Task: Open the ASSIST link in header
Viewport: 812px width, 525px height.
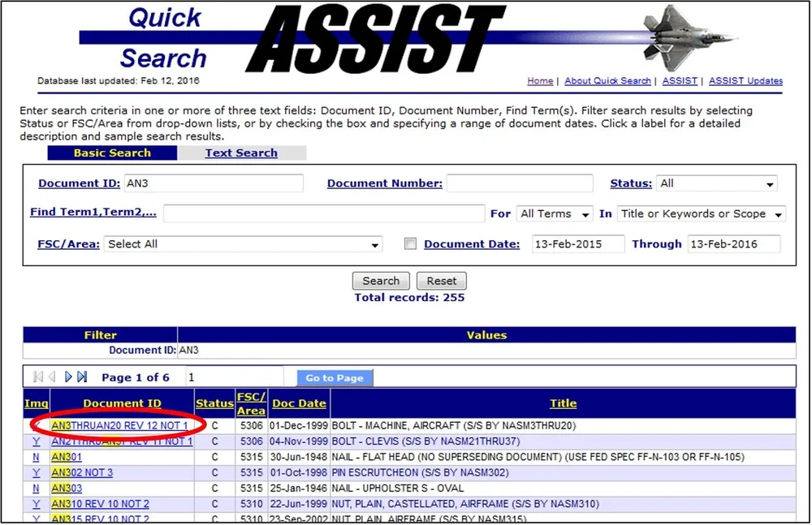Action: pos(680,81)
